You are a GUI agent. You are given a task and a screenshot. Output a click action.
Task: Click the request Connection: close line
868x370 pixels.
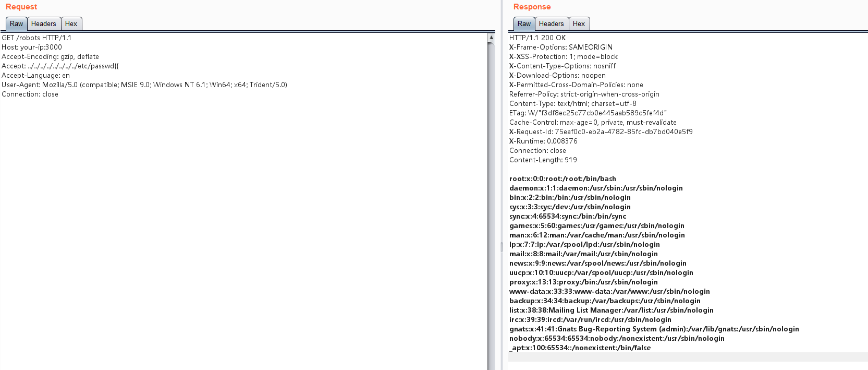click(x=30, y=94)
